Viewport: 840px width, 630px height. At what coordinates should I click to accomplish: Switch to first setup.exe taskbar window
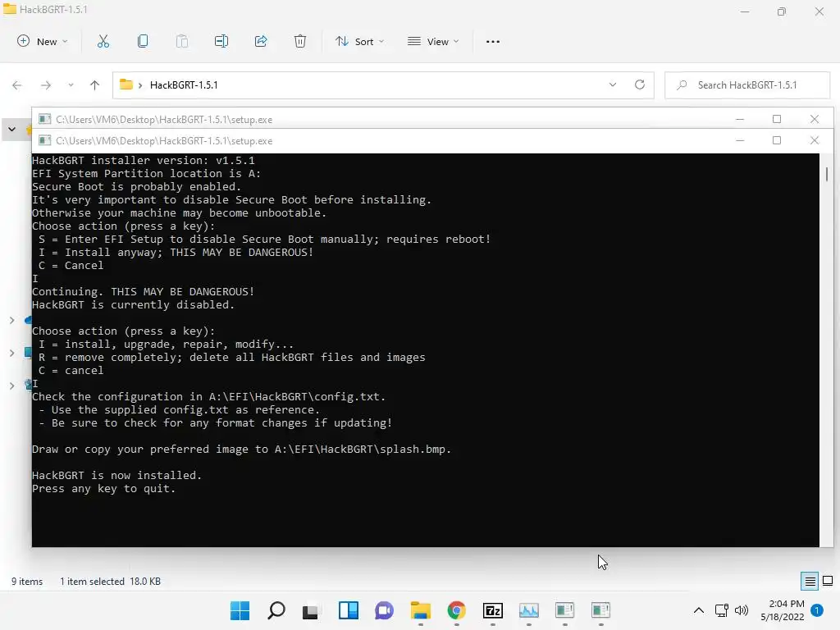click(564, 610)
